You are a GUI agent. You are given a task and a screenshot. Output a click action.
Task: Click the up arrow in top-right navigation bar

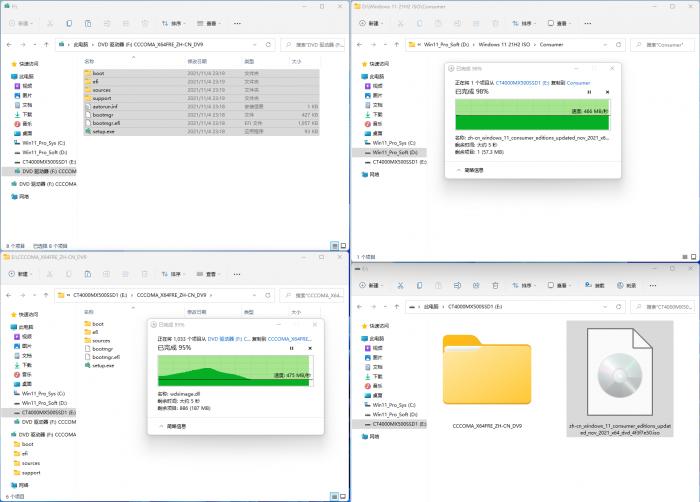point(397,44)
